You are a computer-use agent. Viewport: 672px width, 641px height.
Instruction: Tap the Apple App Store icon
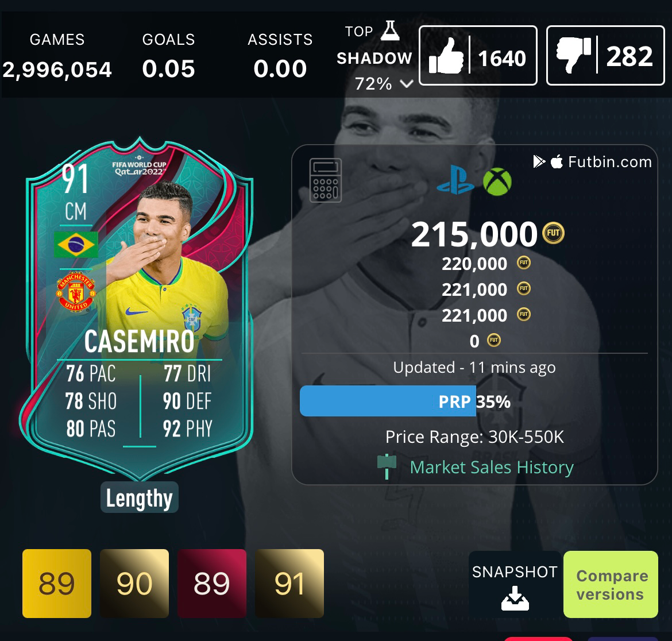(x=557, y=161)
